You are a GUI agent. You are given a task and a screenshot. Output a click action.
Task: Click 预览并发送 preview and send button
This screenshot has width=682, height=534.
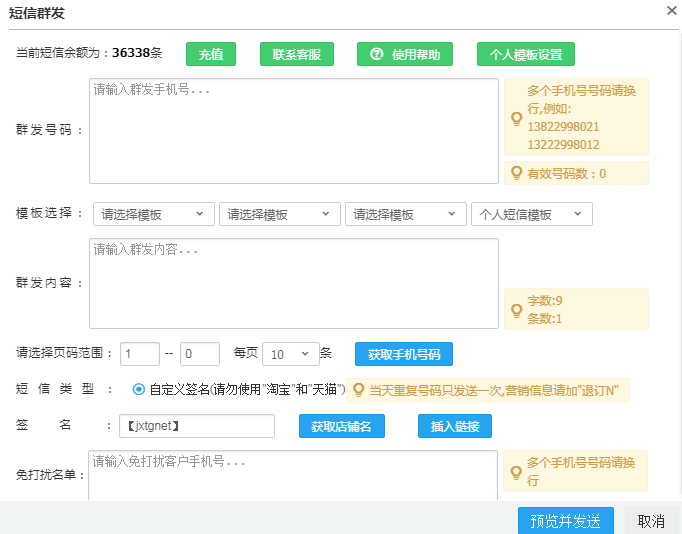(565, 521)
